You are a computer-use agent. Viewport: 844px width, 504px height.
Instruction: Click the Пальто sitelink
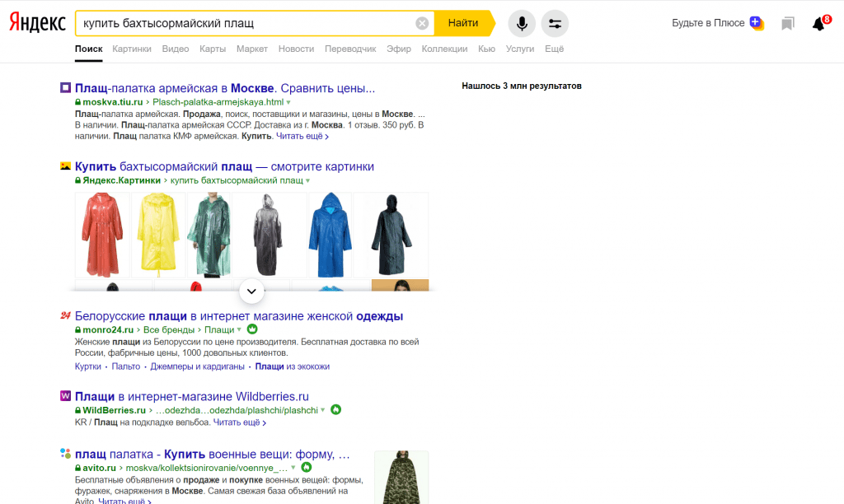point(126,366)
